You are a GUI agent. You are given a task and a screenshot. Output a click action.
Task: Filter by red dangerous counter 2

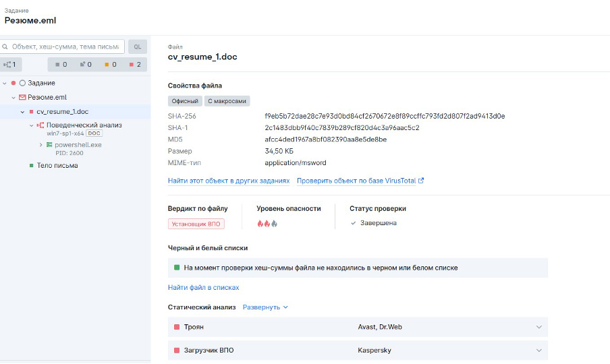pos(135,65)
